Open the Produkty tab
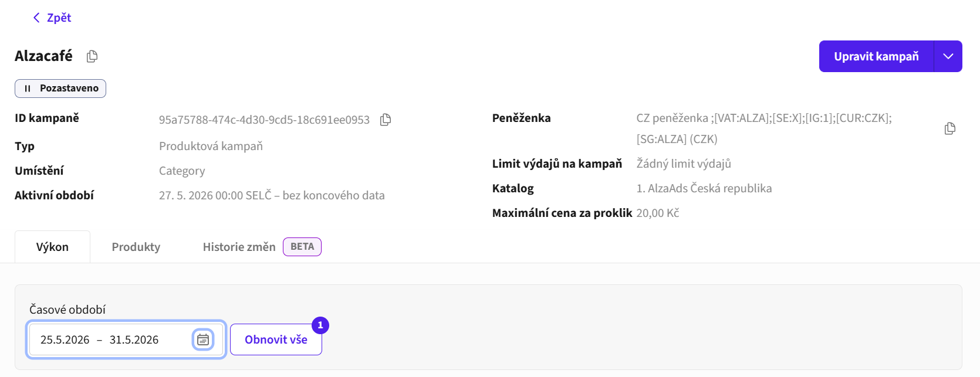 tap(136, 247)
